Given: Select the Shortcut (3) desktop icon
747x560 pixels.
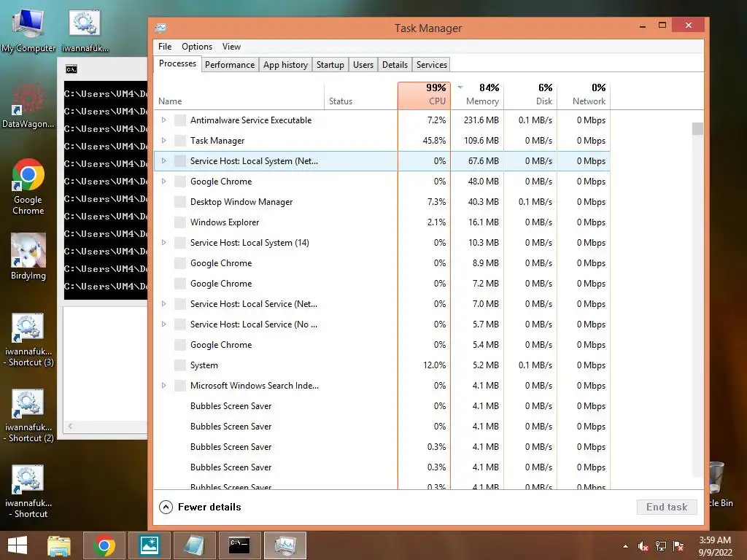Looking at the screenshot, I should point(28,340).
